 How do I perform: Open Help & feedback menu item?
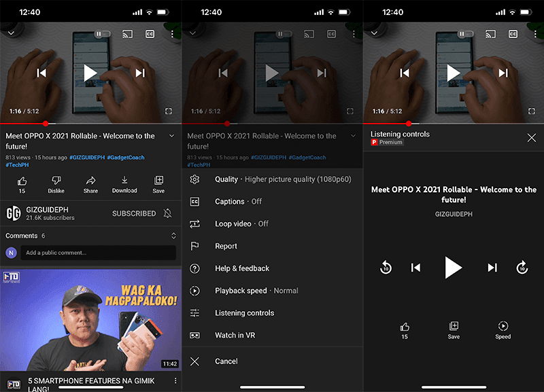pos(273,268)
